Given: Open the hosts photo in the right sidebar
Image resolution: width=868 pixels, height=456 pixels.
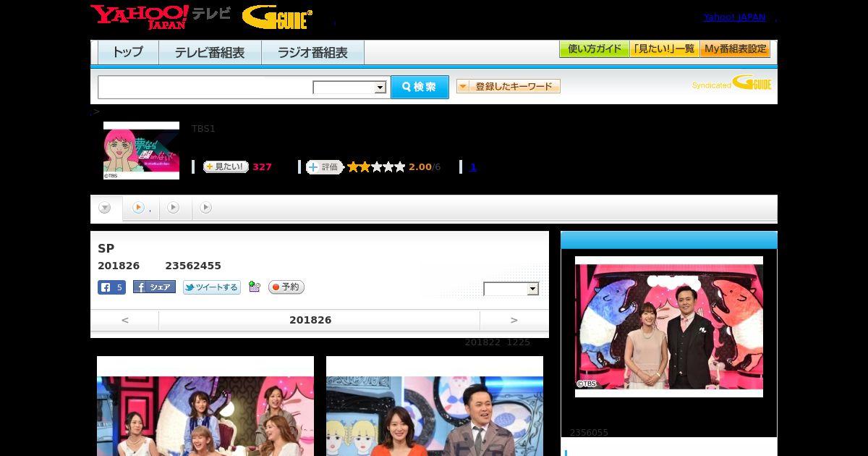Looking at the screenshot, I should [x=669, y=326].
